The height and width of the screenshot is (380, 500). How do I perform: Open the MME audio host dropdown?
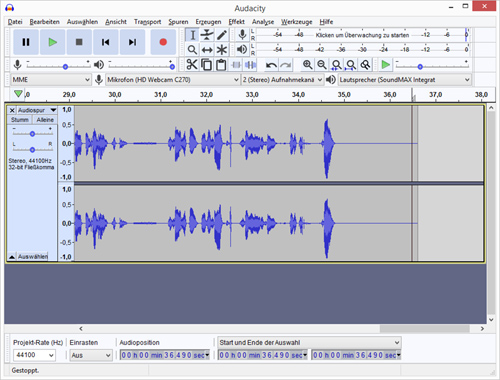pos(51,80)
